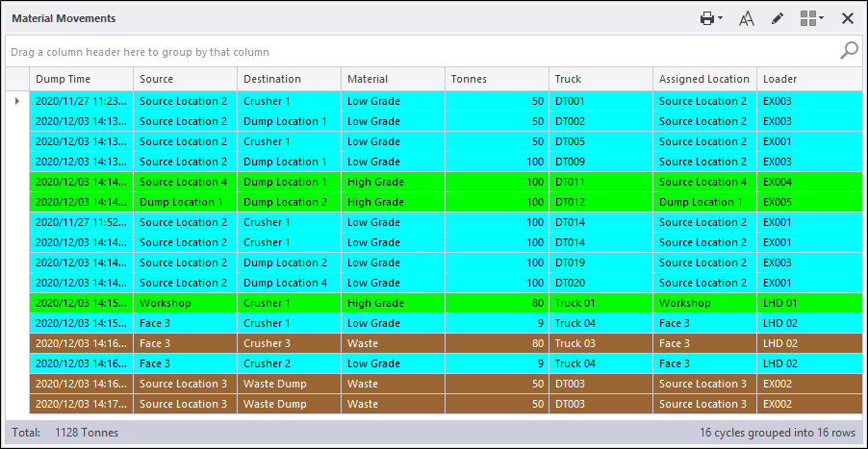
Task: Click 16 cycles grouped into 16 rows
Action: pyautogui.click(x=778, y=433)
